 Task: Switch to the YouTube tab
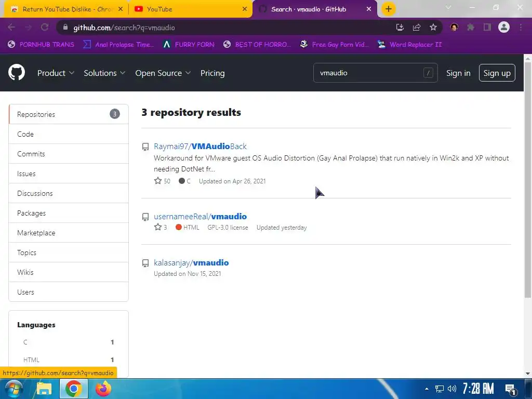[x=190, y=9]
